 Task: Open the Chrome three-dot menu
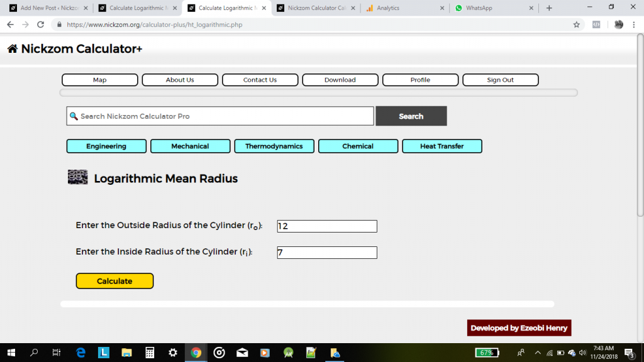[634, 25]
